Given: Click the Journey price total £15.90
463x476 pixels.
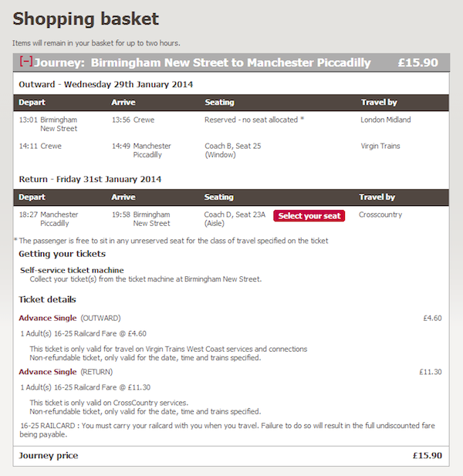Looking at the screenshot, I should (428, 456).
